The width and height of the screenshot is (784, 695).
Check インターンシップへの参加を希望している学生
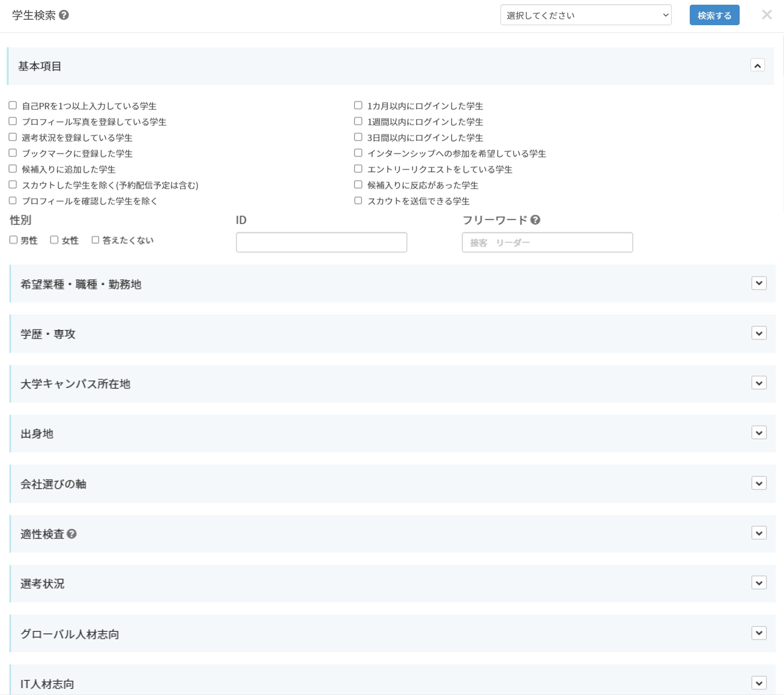[x=358, y=153]
